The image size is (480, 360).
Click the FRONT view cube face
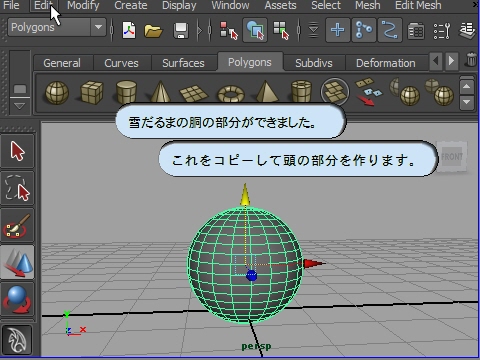pyautogui.click(x=452, y=156)
